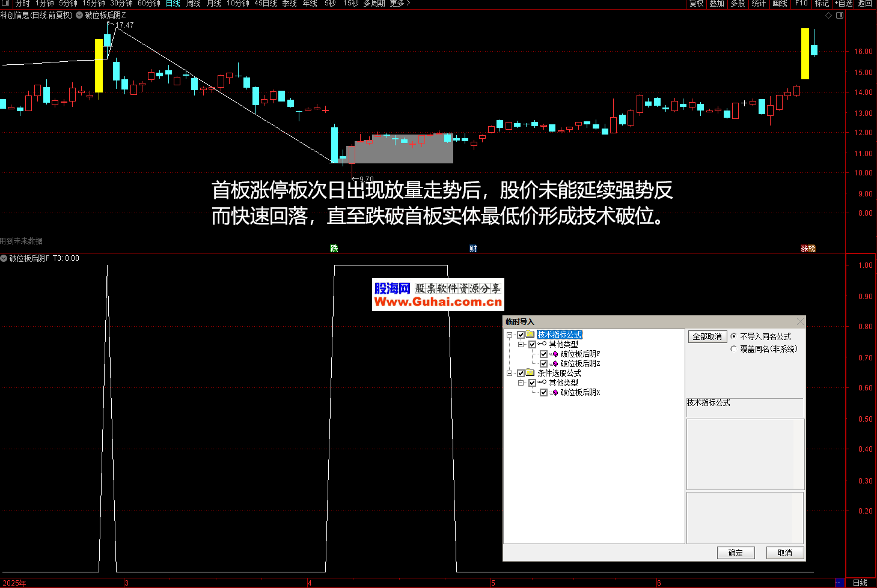Uncheck the 破位板后阴Z checkbox
Image resolution: width=877 pixels, height=588 pixels.
point(543,363)
